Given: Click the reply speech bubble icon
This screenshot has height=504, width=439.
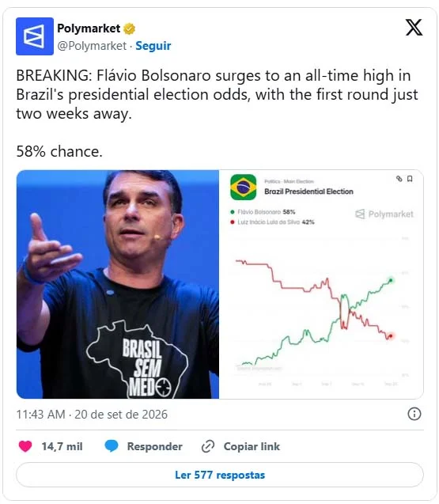Looking at the screenshot, I should (112, 446).
